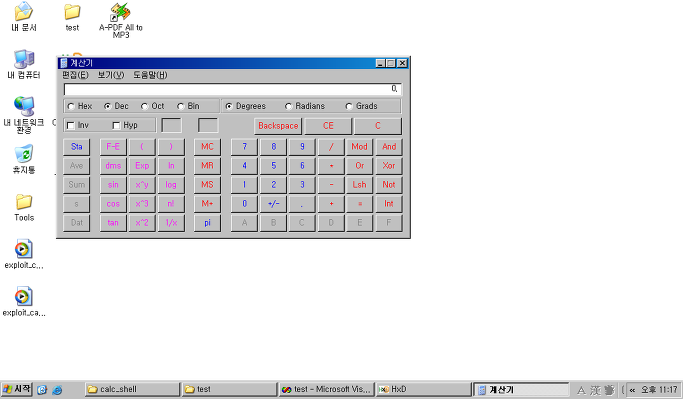Open the 내 문서 desktop icon
The image size is (683, 399).
(24, 17)
